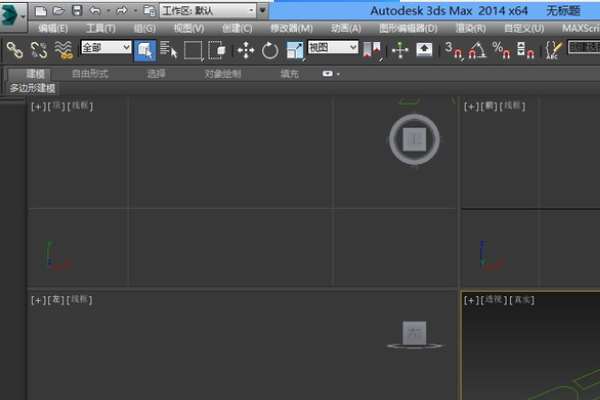Toggle the Spinner Snap button
Viewport: 600px width, 400px height.
point(525,50)
